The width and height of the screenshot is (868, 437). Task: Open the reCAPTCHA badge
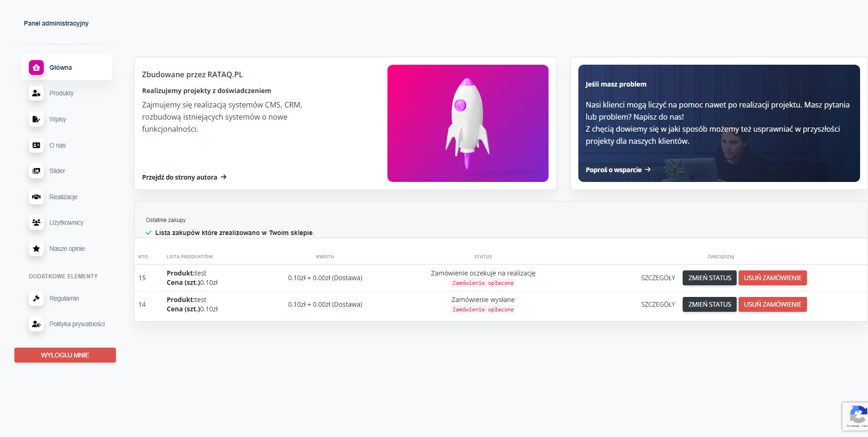point(855,417)
